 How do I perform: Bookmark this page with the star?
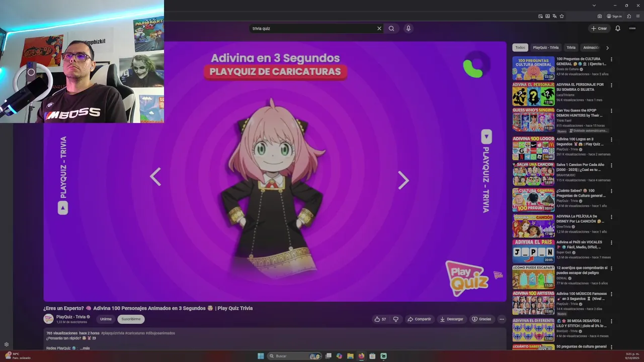tap(562, 16)
